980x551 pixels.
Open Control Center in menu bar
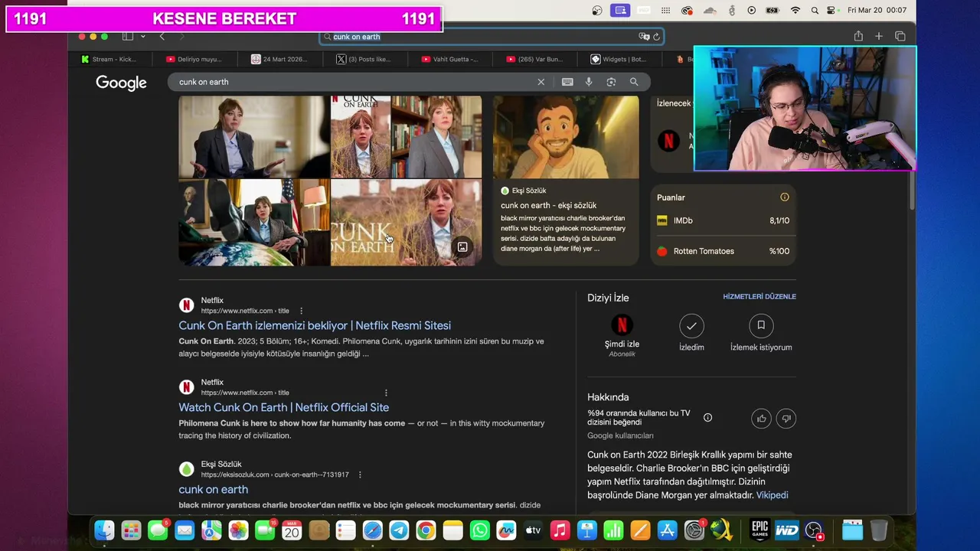click(831, 10)
